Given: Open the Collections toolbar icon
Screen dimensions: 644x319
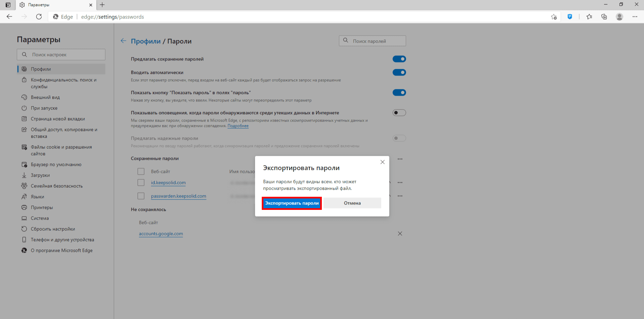Looking at the screenshot, I should (x=604, y=17).
